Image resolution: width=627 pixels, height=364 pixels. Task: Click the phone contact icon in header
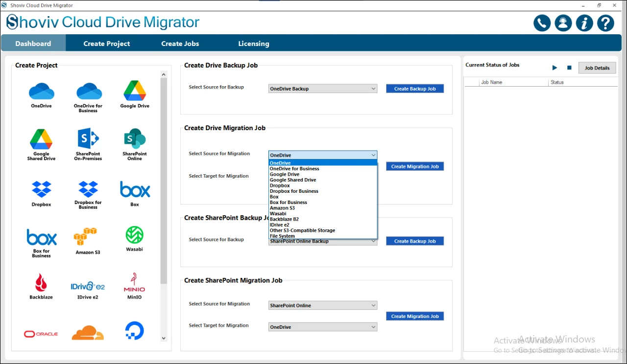point(542,23)
